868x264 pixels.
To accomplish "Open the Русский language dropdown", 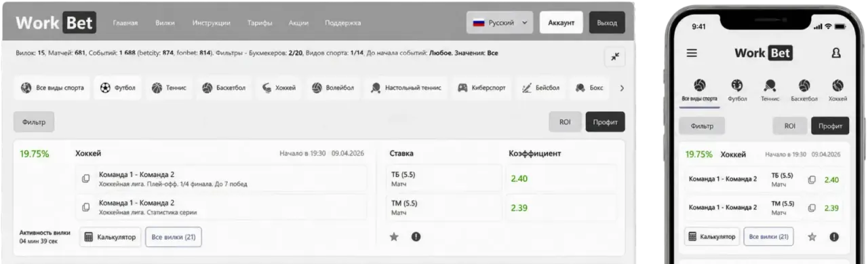I will pos(500,22).
